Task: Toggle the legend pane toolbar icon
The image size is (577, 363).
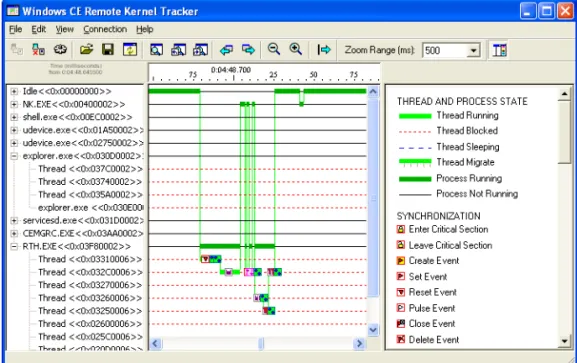Action: click(499, 50)
